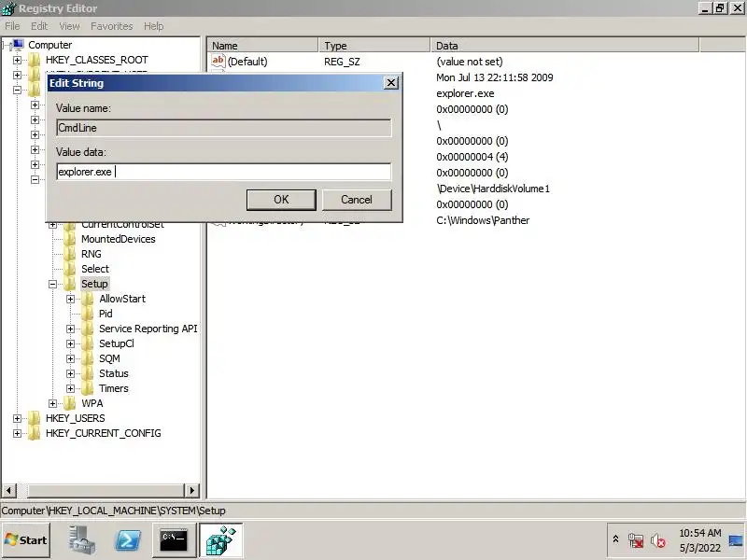Open the Help menu
Viewport: 747px width, 560px height.
[154, 26]
